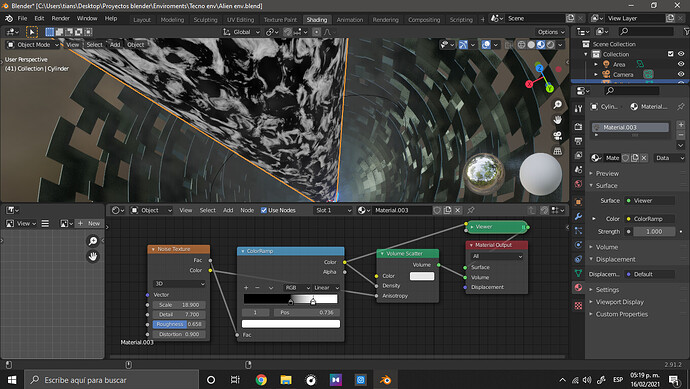This screenshot has width=690, height=389.
Task: Open the Tool properties tab icon
Action: (578, 108)
